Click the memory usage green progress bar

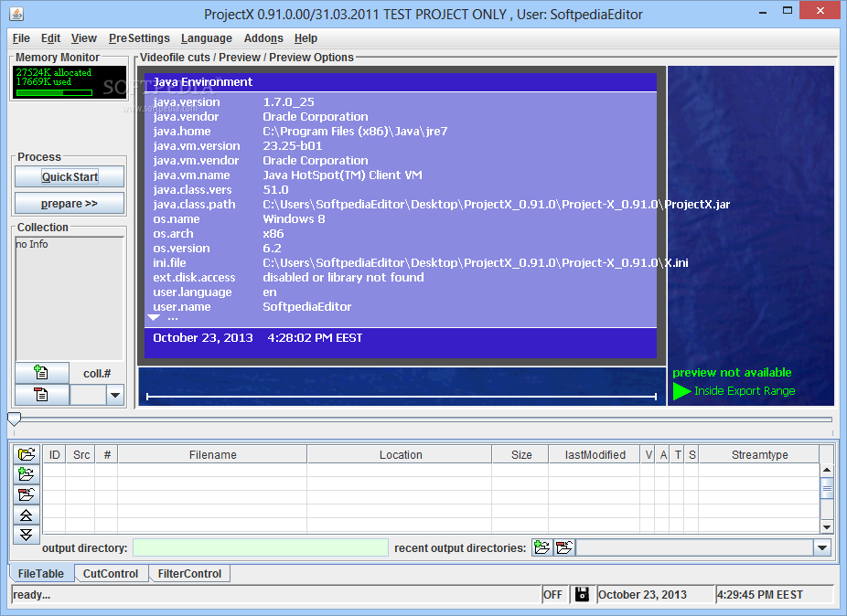(54, 93)
